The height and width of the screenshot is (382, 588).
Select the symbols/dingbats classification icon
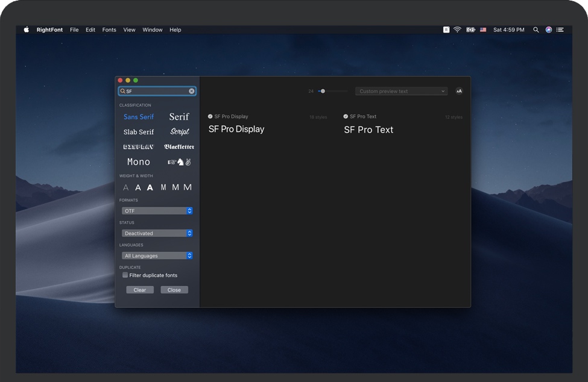point(179,162)
